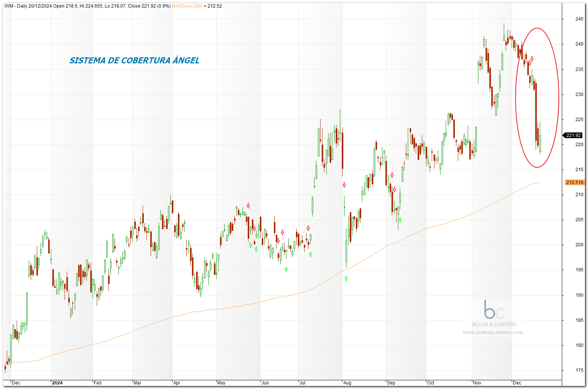Image resolution: width=588 pixels, height=389 pixels.
Task: Click the Aug label on the time axis
Action: (x=347, y=383)
